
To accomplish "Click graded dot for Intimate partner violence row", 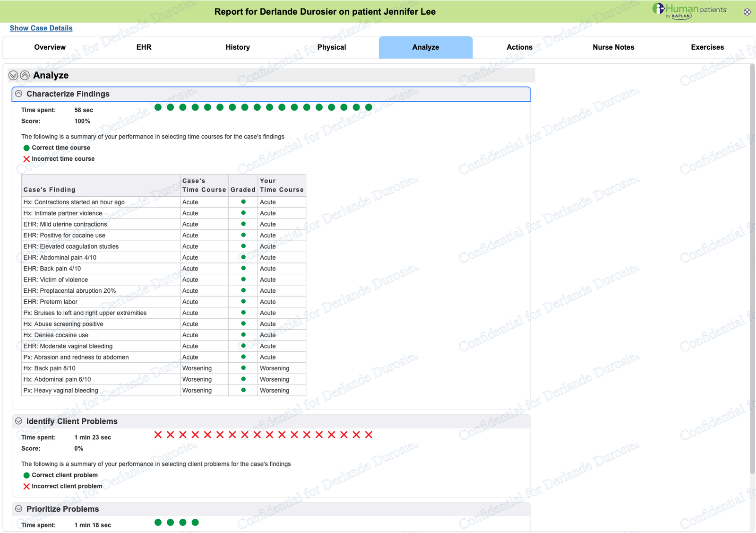I will (243, 213).
